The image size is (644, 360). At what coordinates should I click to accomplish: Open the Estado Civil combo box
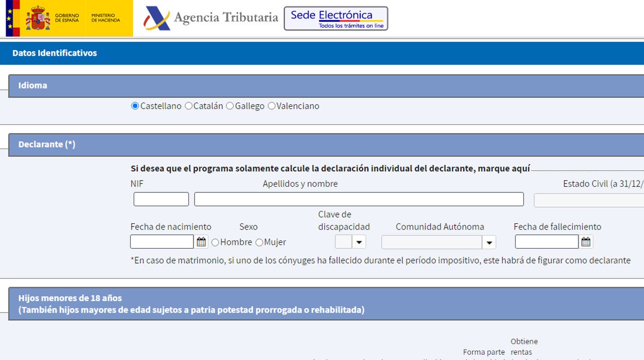tap(588, 200)
